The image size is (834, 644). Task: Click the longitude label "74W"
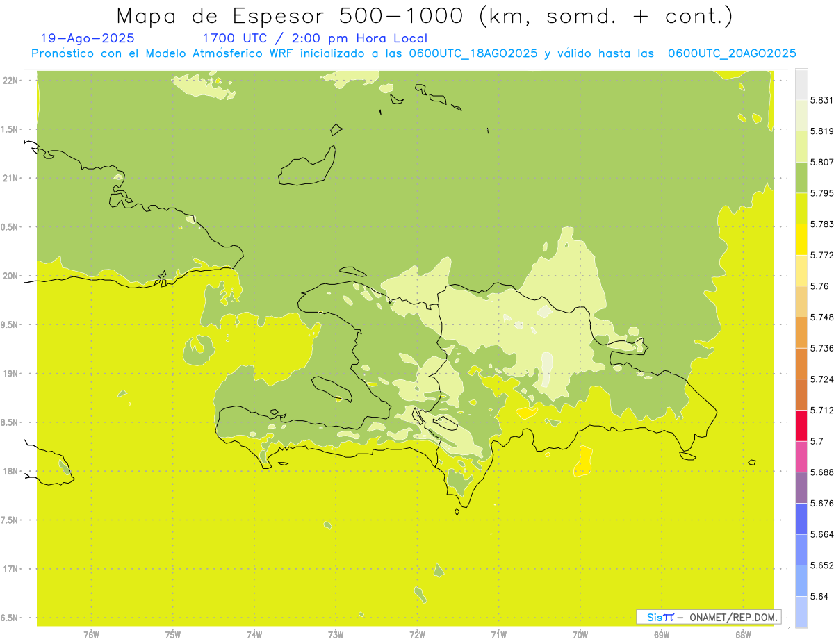254,635
